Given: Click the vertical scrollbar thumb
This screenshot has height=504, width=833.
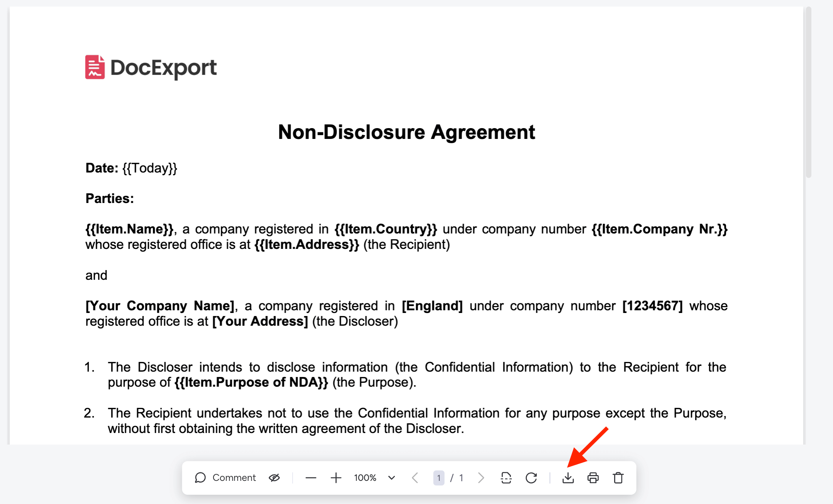Looking at the screenshot, I should (x=809, y=92).
